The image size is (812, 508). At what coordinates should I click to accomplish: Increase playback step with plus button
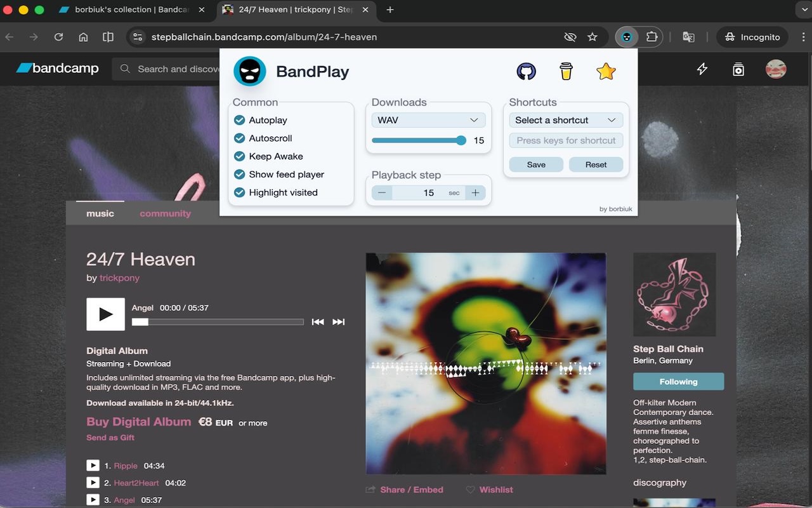[475, 192]
